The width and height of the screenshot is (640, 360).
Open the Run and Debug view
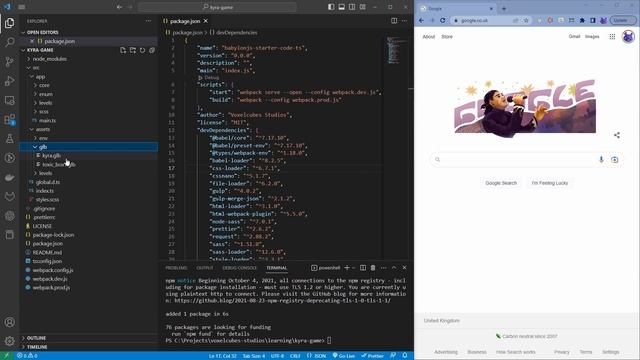[9, 81]
